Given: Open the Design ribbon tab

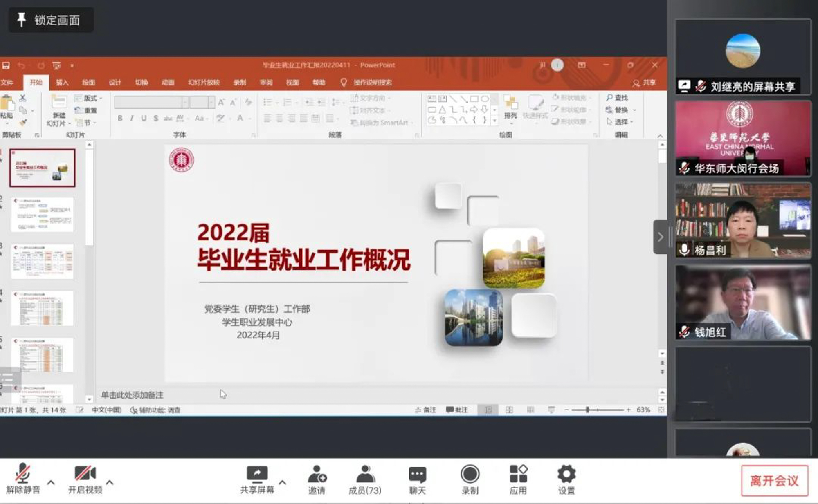Looking at the screenshot, I should pos(115,83).
